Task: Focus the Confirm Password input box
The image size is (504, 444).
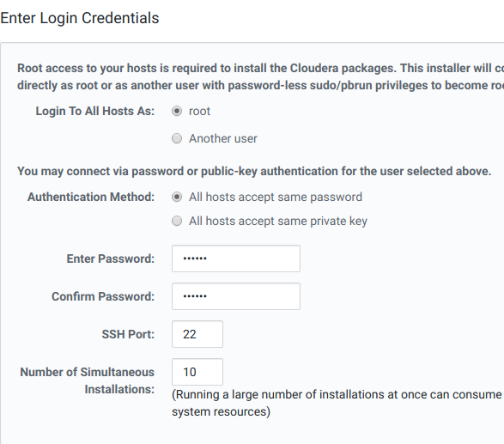Action: pyautogui.click(x=236, y=296)
